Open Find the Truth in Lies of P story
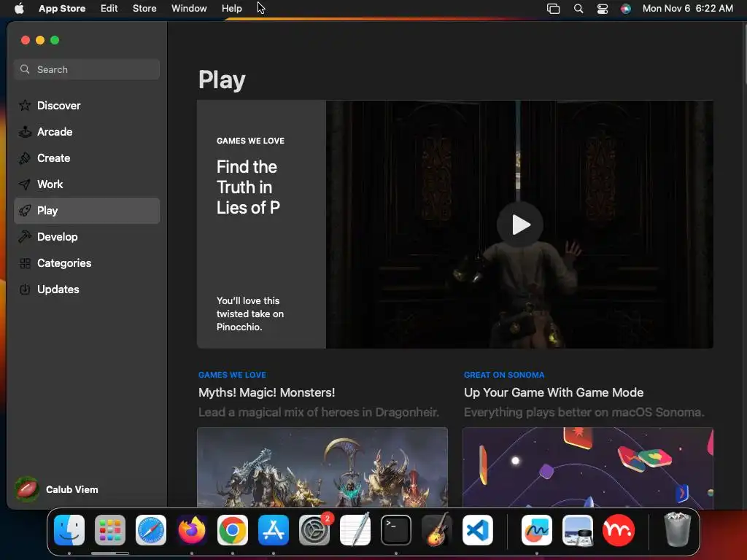 (x=248, y=187)
